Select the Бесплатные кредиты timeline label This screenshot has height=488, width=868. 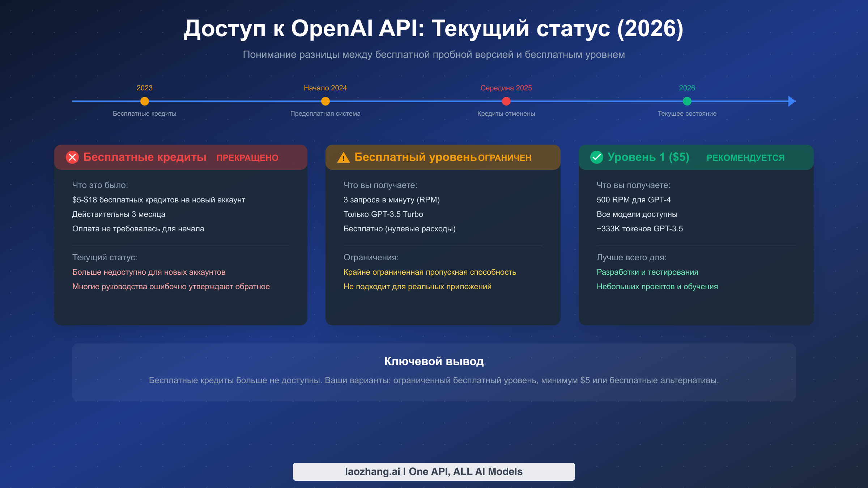point(144,113)
